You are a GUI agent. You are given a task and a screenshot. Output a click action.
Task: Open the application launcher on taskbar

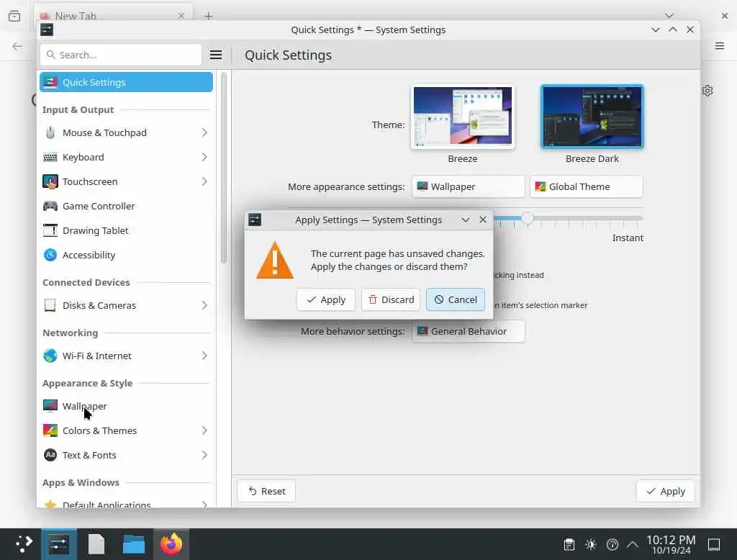pyautogui.click(x=22, y=544)
